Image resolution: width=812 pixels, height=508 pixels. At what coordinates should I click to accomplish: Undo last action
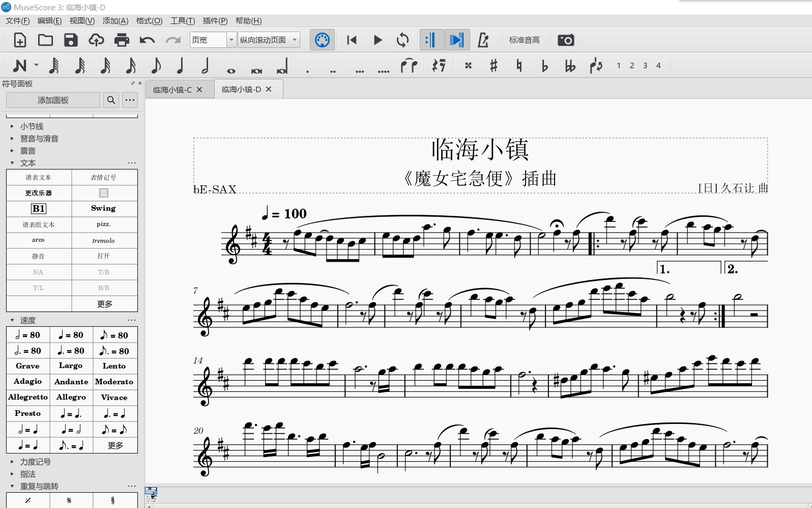[x=147, y=40]
